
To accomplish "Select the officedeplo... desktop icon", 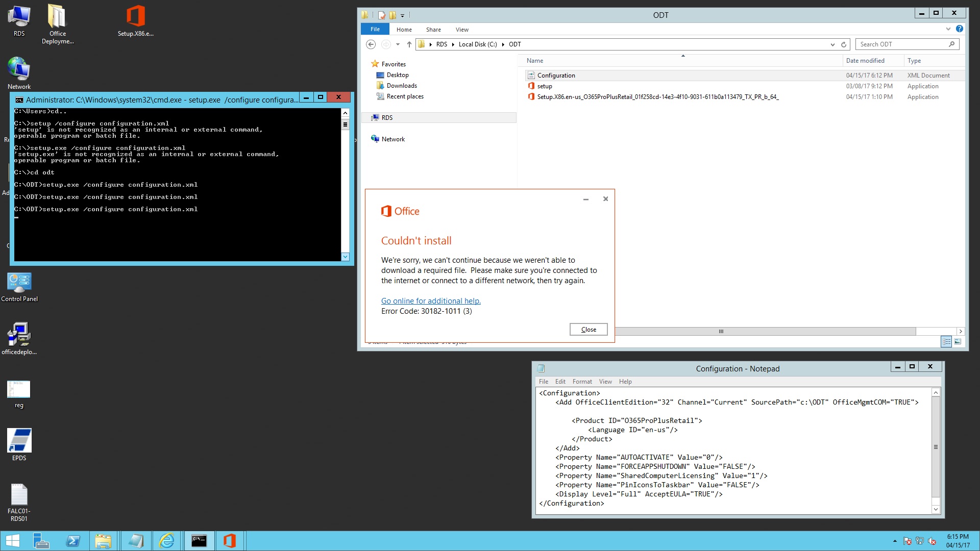I will pos(19,339).
